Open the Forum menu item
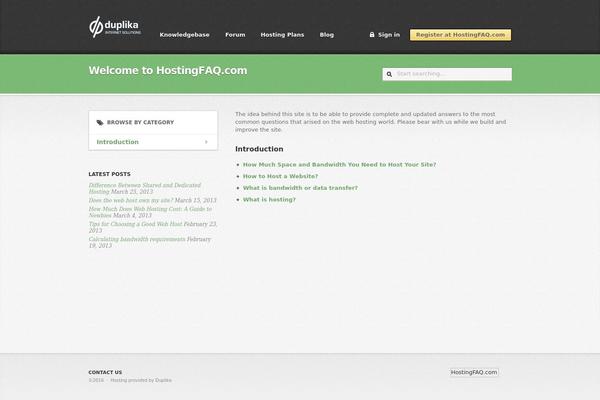 coord(235,35)
